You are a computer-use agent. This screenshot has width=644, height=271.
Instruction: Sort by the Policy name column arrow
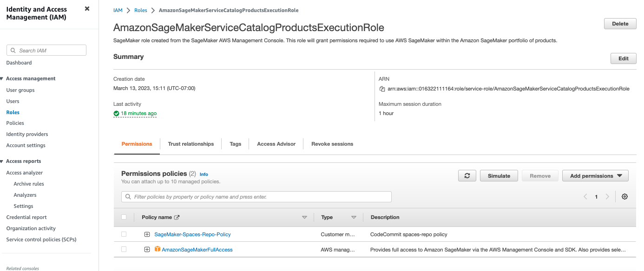click(304, 217)
